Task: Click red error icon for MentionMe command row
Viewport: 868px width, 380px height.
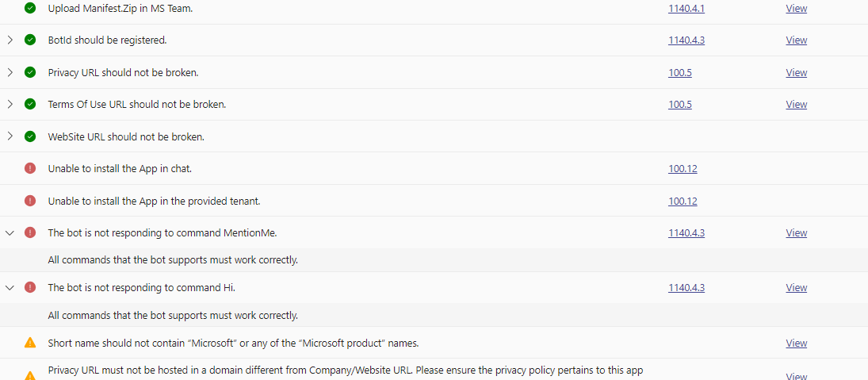Action: (30, 232)
